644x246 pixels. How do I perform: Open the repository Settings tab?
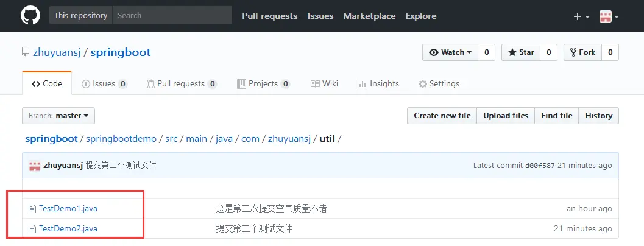439,84
